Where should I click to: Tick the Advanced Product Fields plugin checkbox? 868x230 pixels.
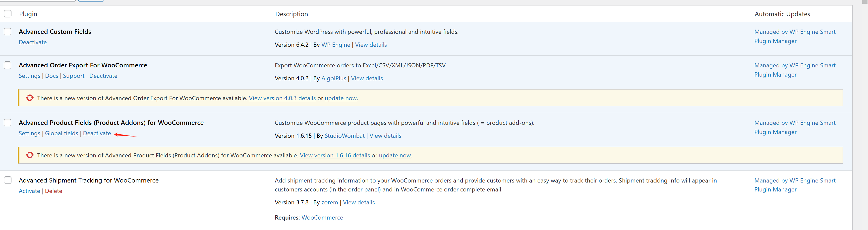pos(8,123)
